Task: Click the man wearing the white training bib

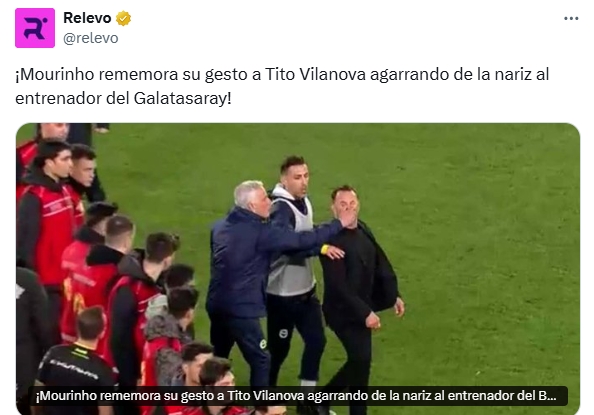Action: (x=294, y=265)
